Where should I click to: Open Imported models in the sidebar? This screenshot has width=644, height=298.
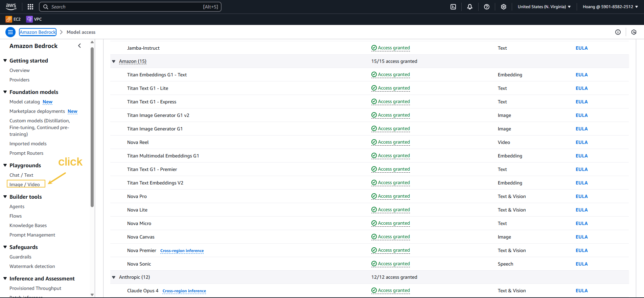point(28,144)
